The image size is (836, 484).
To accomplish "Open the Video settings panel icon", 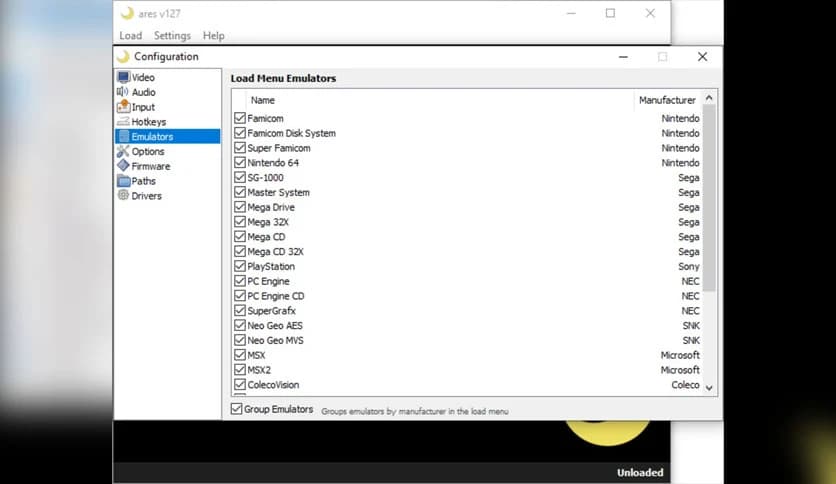I will click(x=124, y=77).
